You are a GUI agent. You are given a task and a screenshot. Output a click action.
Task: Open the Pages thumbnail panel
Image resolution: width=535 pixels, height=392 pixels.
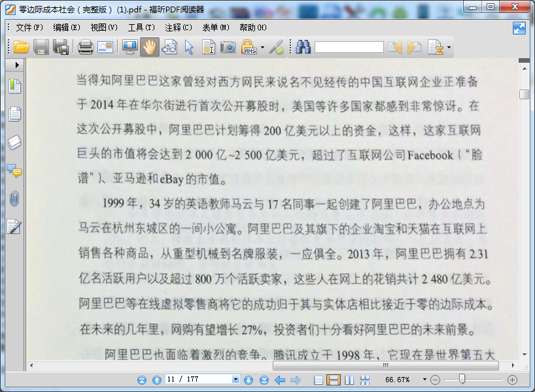click(x=14, y=114)
